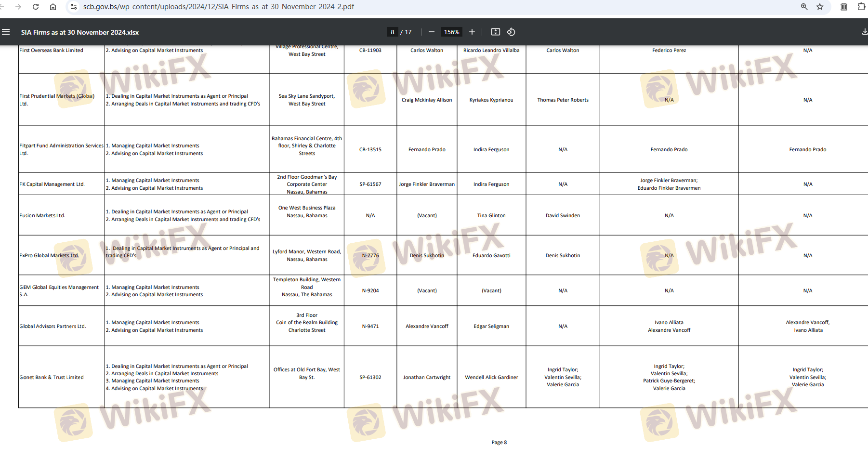
Task: Bookmark this page with the star
Action: tap(820, 7)
